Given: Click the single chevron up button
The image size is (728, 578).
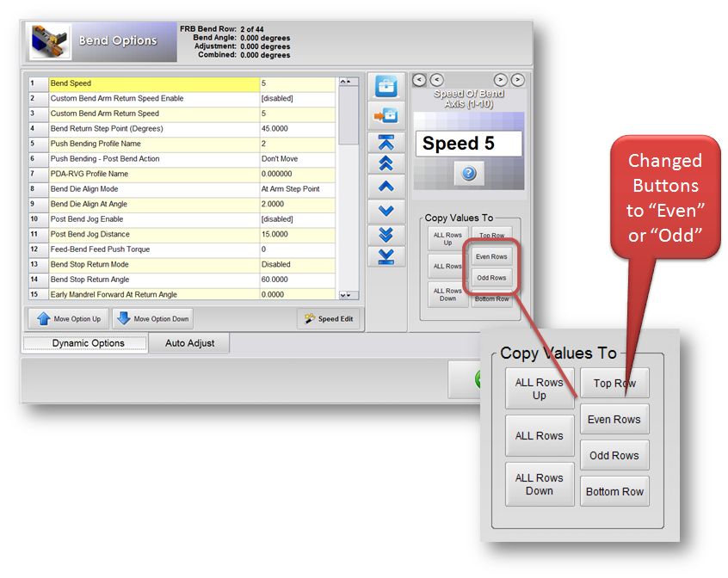Looking at the screenshot, I should point(386,186).
